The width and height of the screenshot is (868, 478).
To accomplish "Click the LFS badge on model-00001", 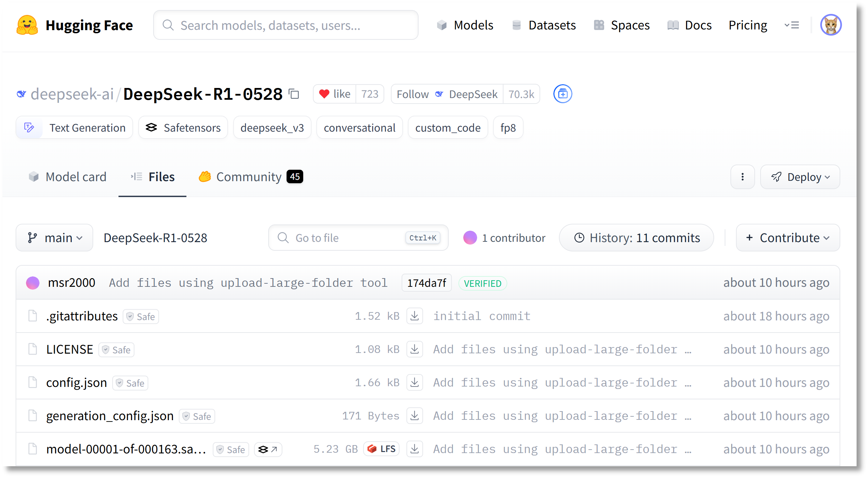I will coord(381,449).
